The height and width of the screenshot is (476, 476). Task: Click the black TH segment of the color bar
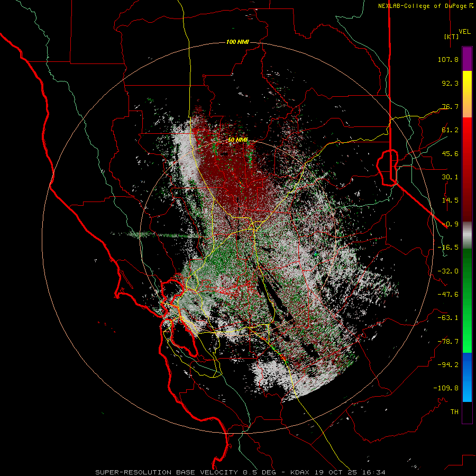[x=467, y=412]
